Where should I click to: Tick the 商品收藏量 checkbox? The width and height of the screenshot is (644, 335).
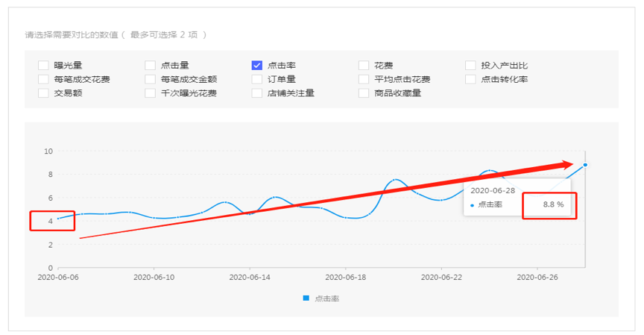pyautogui.click(x=364, y=93)
